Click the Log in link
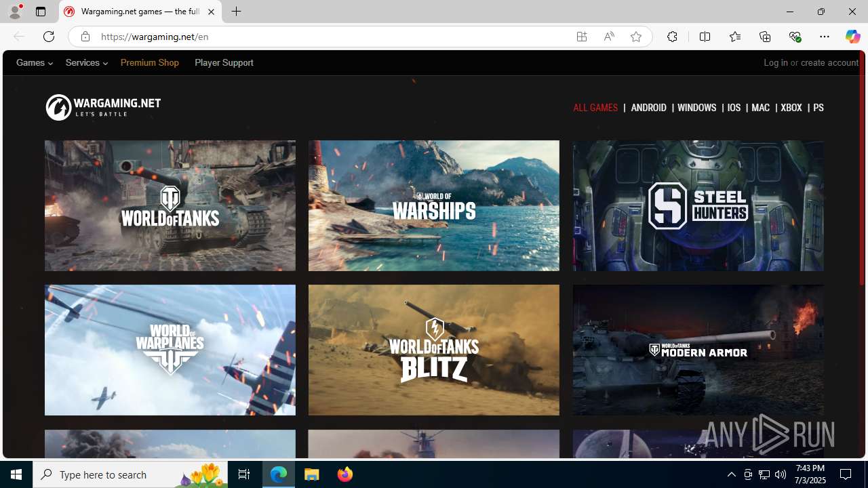The image size is (868, 488). (776, 62)
